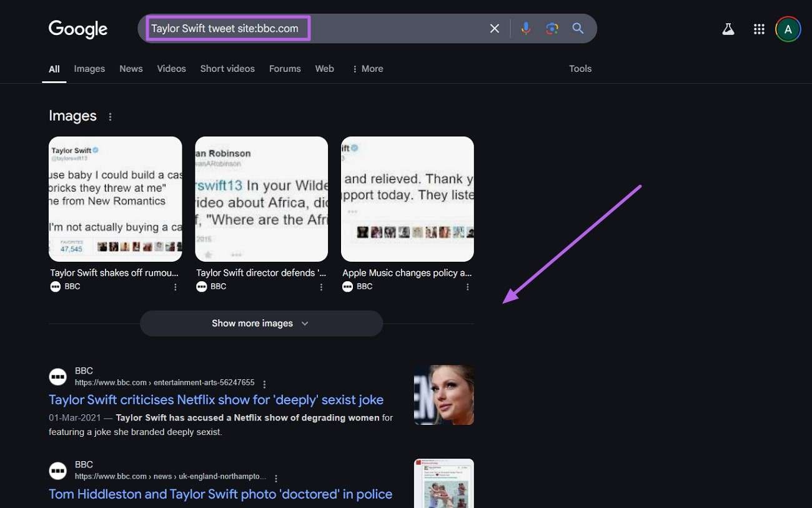Switch to the Videos tab
812x508 pixels.
click(172, 69)
